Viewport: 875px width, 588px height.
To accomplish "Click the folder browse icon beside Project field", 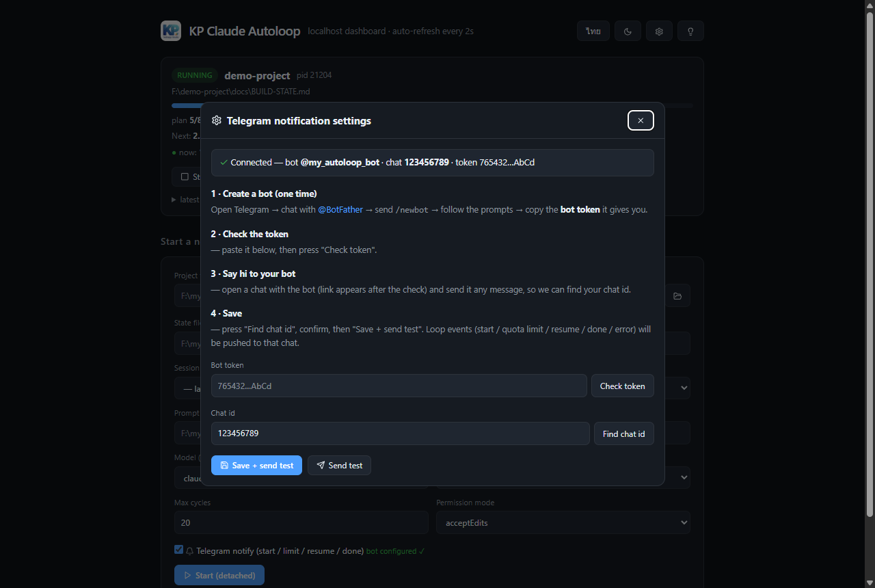I will tap(677, 296).
